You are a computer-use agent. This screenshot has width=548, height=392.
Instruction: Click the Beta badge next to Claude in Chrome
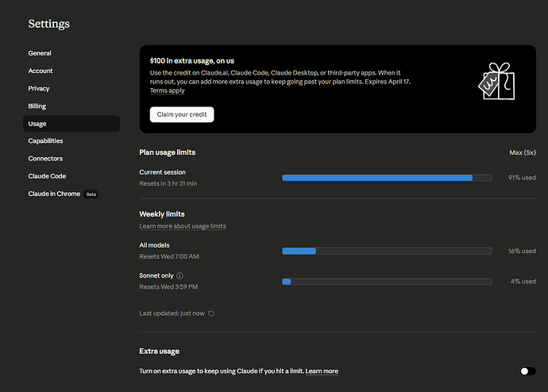[91, 194]
